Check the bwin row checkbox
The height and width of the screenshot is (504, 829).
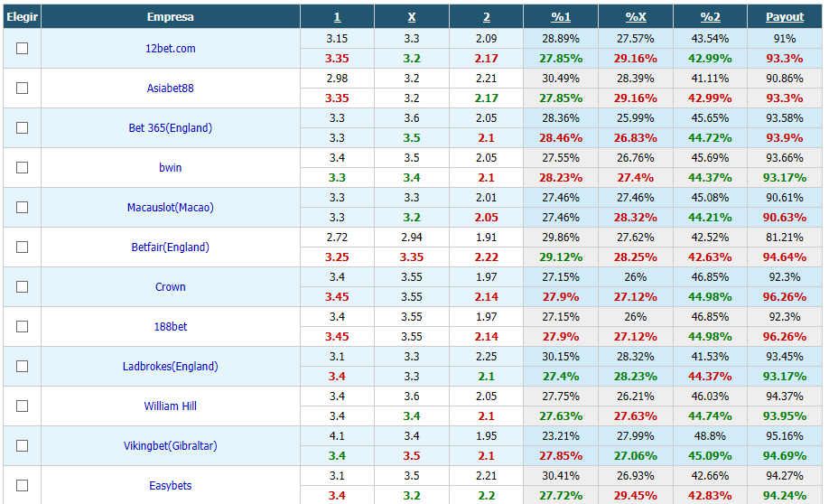point(23,167)
